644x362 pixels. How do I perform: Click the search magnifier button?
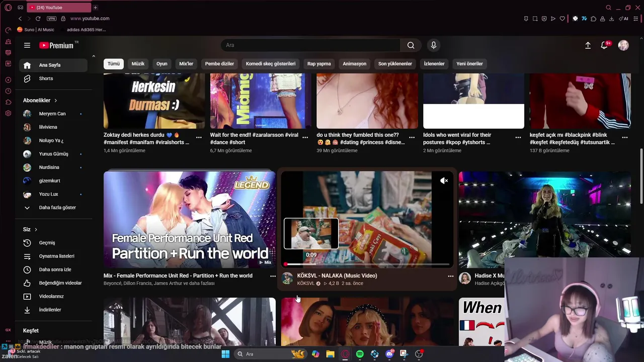[411, 45]
